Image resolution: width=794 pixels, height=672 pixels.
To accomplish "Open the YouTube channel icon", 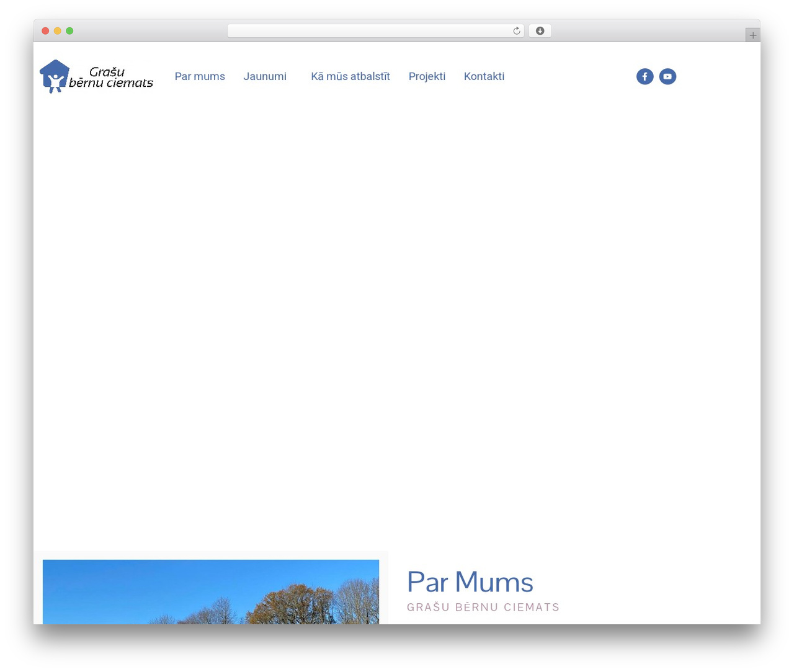I will (x=667, y=76).
